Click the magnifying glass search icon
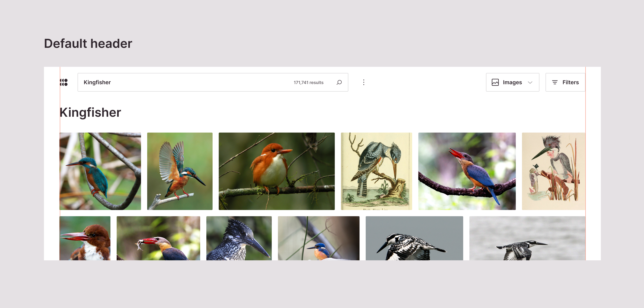 tap(339, 82)
